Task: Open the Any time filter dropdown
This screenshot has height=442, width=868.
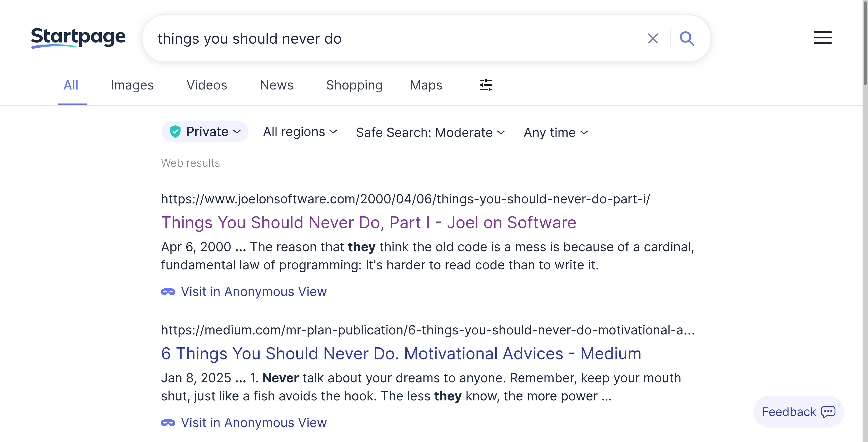Action: [x=555, y=132]
